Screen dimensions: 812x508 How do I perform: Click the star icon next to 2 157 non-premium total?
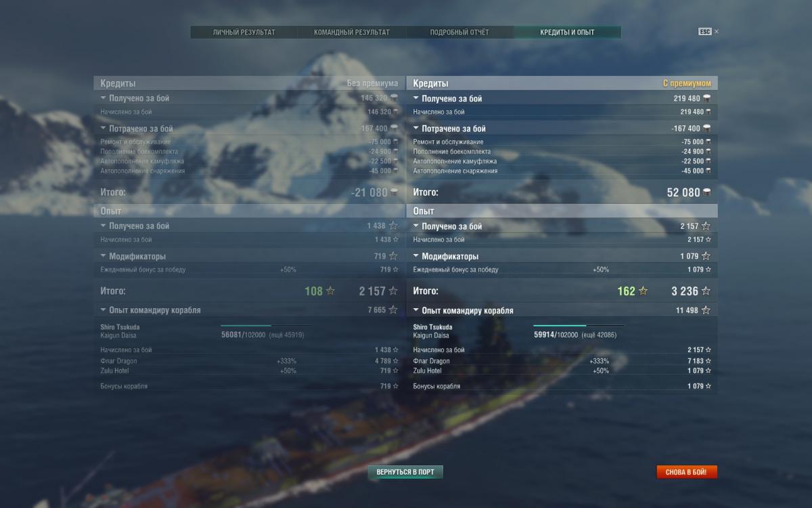393,291
